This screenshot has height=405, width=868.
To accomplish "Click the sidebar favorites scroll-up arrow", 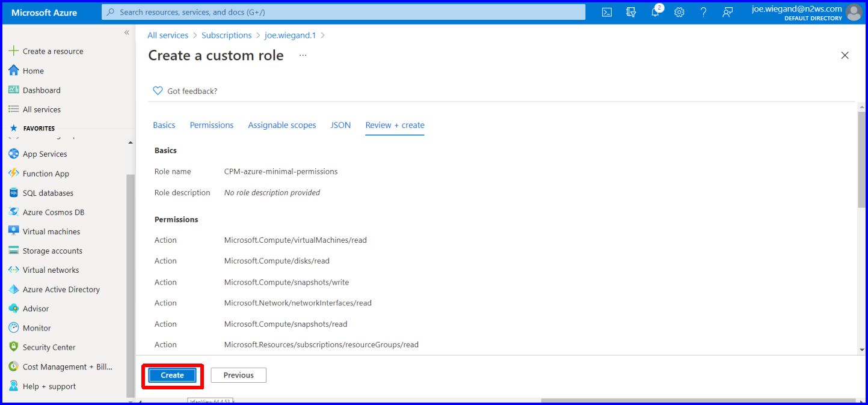I will point(131,142).
